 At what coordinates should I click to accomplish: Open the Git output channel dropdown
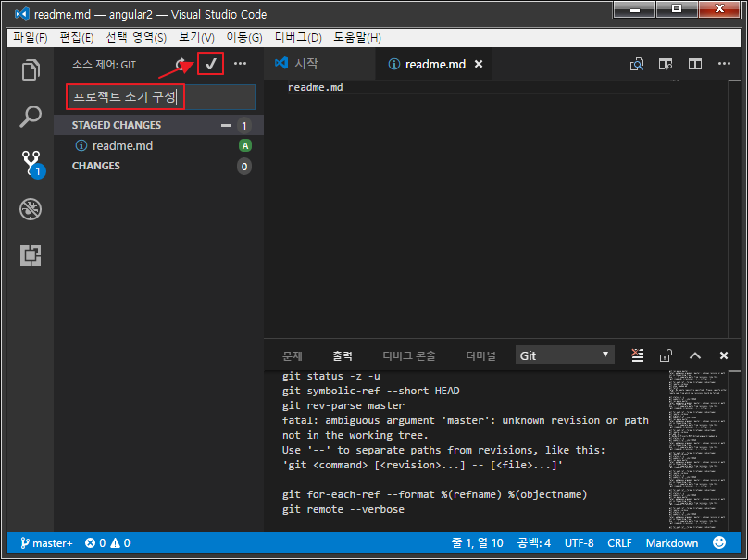coord(565,355)
